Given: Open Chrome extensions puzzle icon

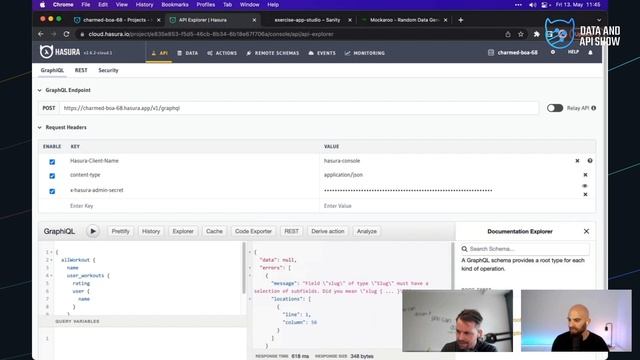Looking at the screenshot, I should tap(536, 34).
